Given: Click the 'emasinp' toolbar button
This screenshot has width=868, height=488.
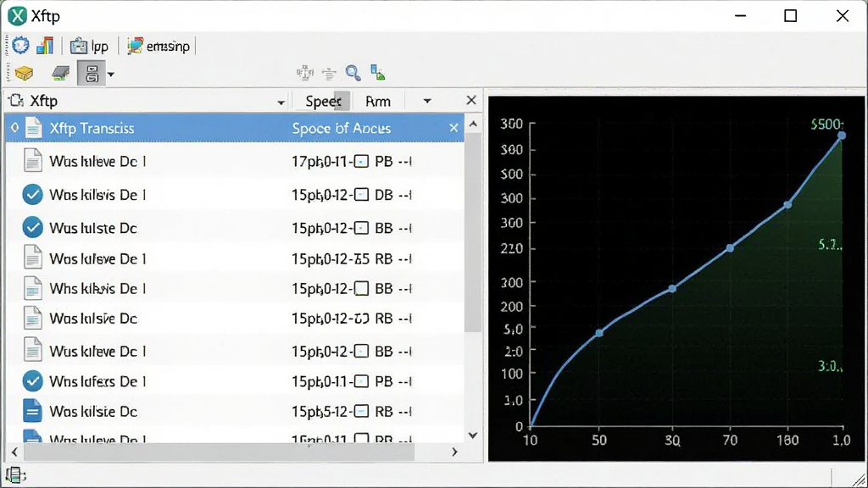Looking at the screenshot, I should pos(159,46).
